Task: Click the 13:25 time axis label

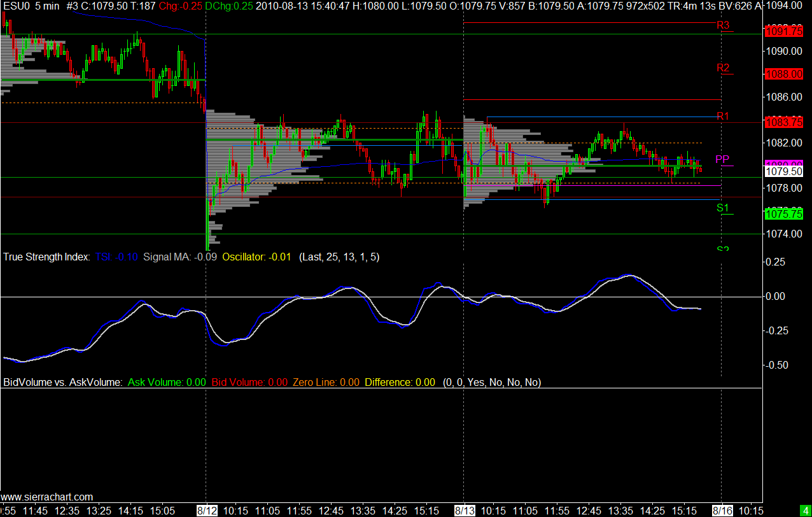Action: [x=99, y=511]
